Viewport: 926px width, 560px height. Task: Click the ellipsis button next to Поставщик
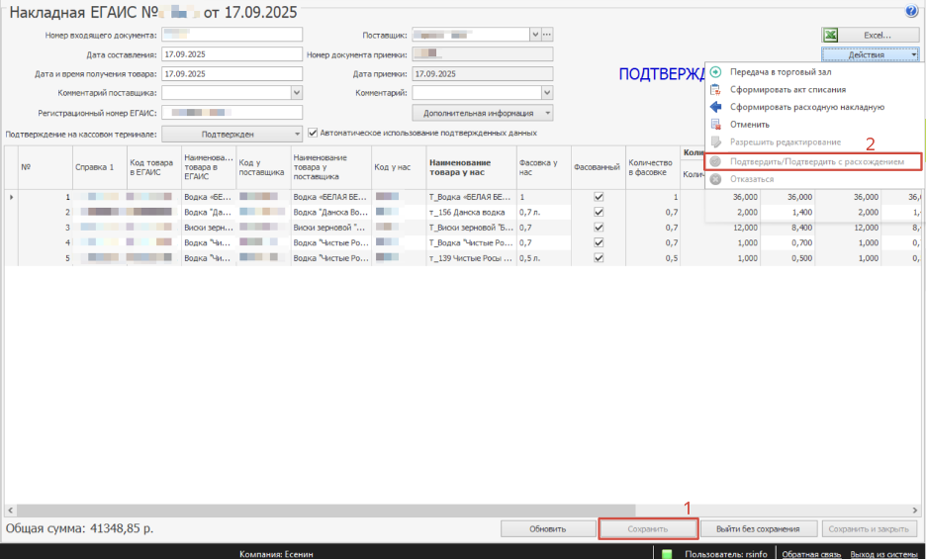tap(547, 35)
